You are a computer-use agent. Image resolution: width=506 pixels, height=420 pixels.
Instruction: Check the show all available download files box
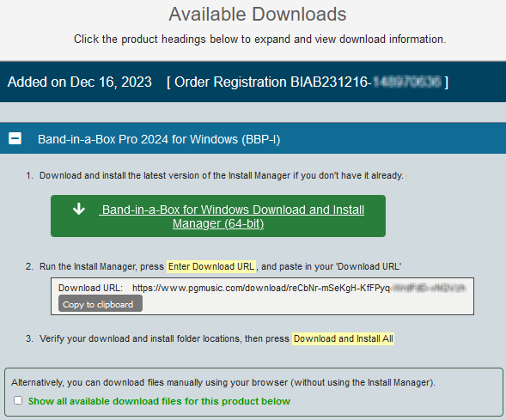tap(18, 400)
